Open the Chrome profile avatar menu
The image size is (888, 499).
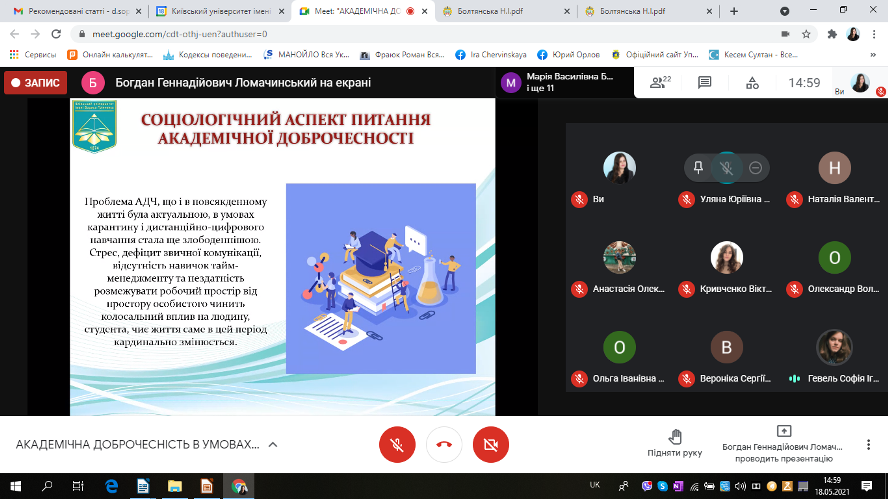[853, 34]
